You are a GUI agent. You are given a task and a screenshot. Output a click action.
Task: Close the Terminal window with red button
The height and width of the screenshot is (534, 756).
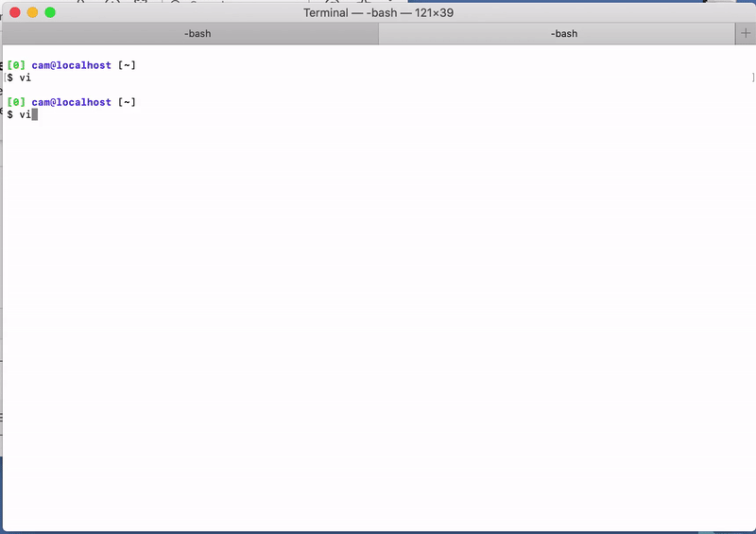click(x=15, y=12)
